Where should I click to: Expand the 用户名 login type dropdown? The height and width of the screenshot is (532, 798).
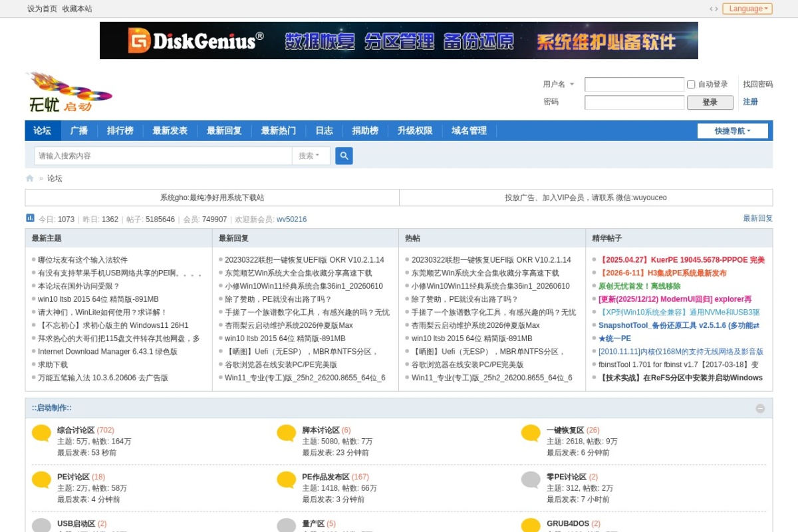pos(559,84)
